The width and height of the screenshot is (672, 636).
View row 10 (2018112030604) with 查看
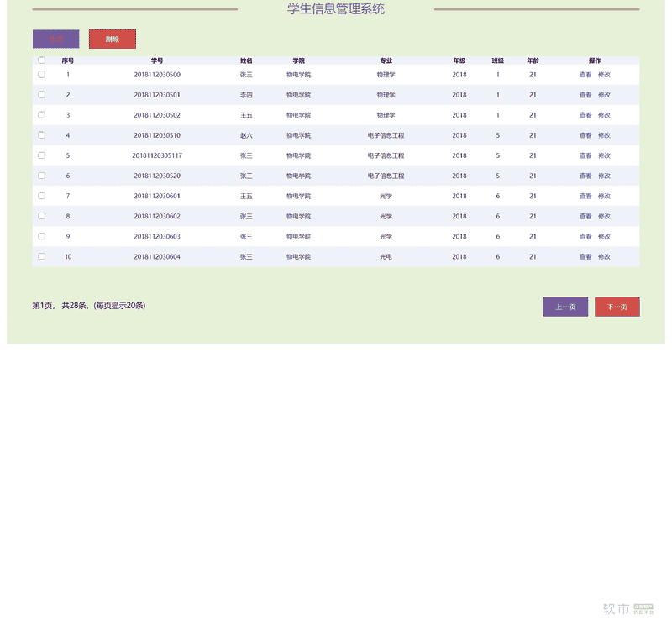[x=585, y=257]
